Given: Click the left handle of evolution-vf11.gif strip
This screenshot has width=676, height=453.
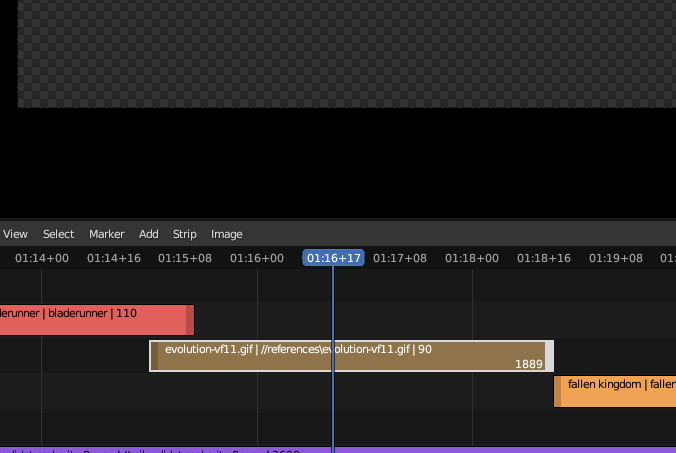Looking at the screenshot, I should click(154, 356).
